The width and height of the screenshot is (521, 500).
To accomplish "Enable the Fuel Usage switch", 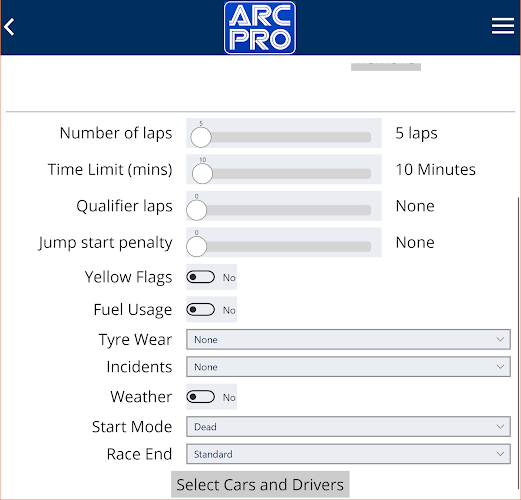I will click(201, 310).
